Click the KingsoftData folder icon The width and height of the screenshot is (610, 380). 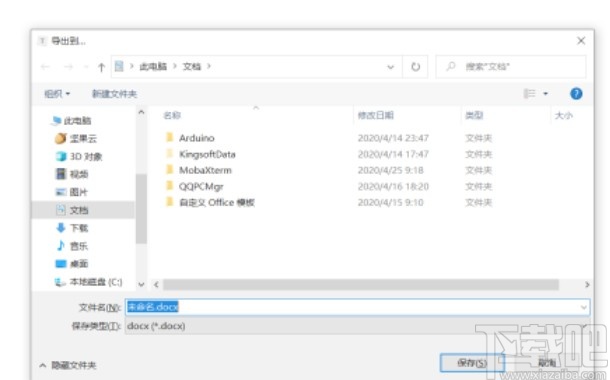[x=169, y=153]
